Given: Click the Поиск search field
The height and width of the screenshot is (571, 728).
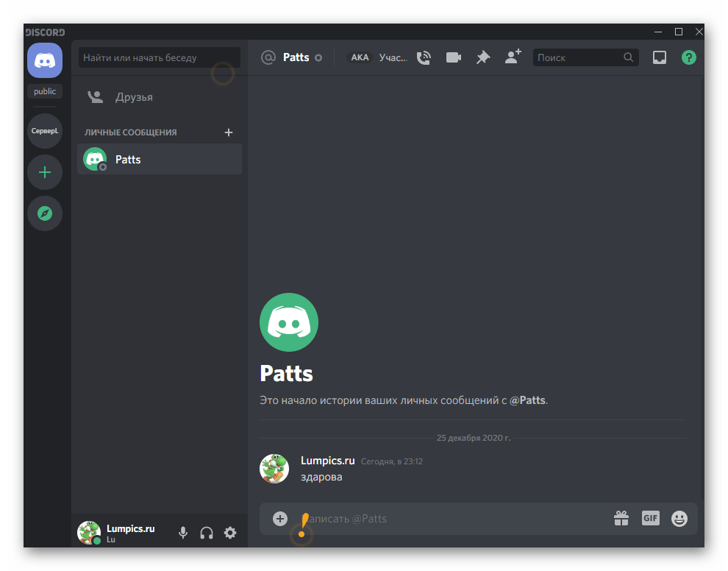Looking at the screenshot, I should pyautogui.click(x=579, y=57).
